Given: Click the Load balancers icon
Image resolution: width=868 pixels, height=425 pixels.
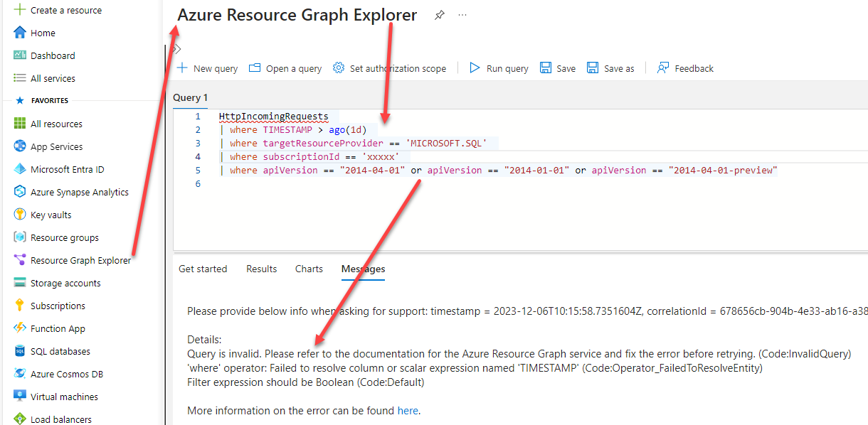Looking at the screenshot, I should coord(20,419).
